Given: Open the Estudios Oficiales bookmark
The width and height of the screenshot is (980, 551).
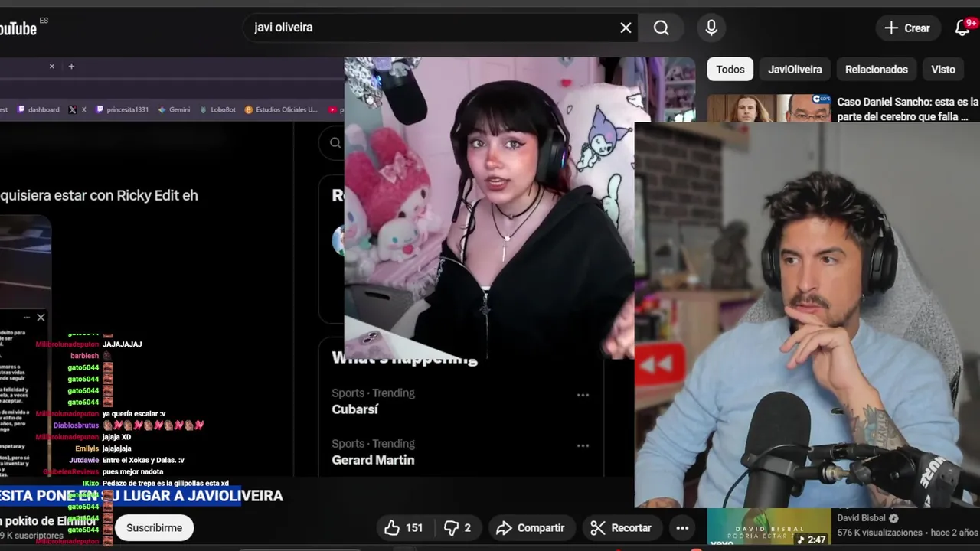Looking at the screenshot, I should [281, 109].
